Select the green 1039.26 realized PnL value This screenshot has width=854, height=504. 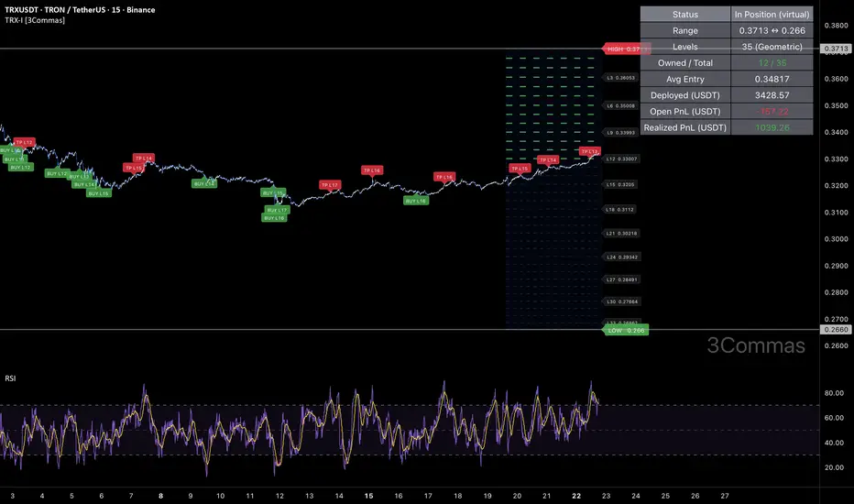click(772, 127)
